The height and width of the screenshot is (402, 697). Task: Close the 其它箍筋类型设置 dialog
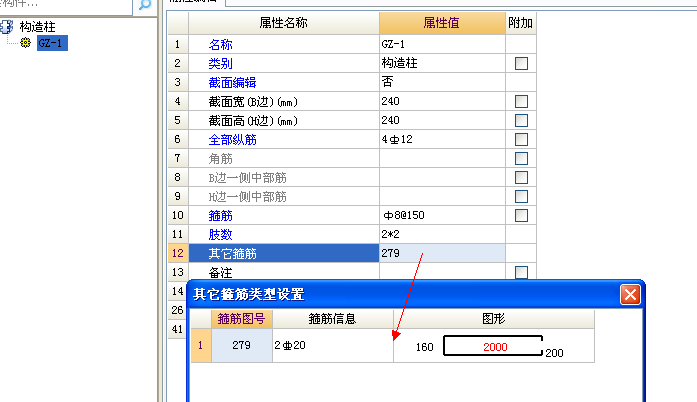630,294
